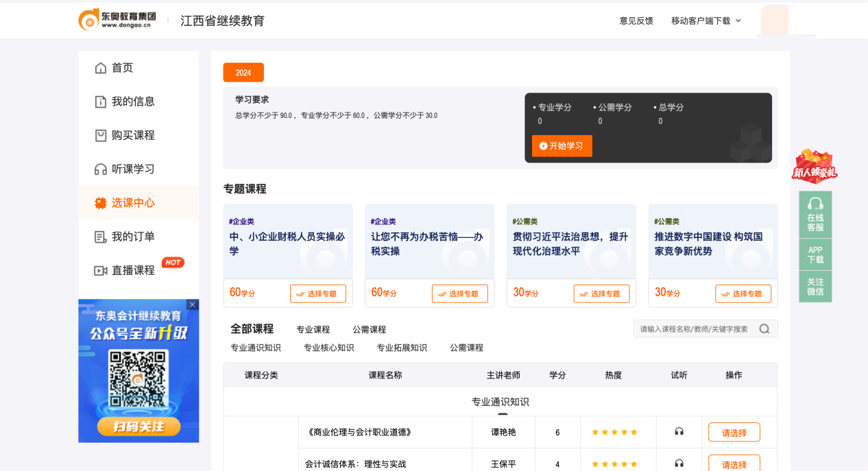The height and width of the screenshot is (471, 868).
Task: Select the 2024 year tab
Action: pyautogui.click(x=243, y=73)
